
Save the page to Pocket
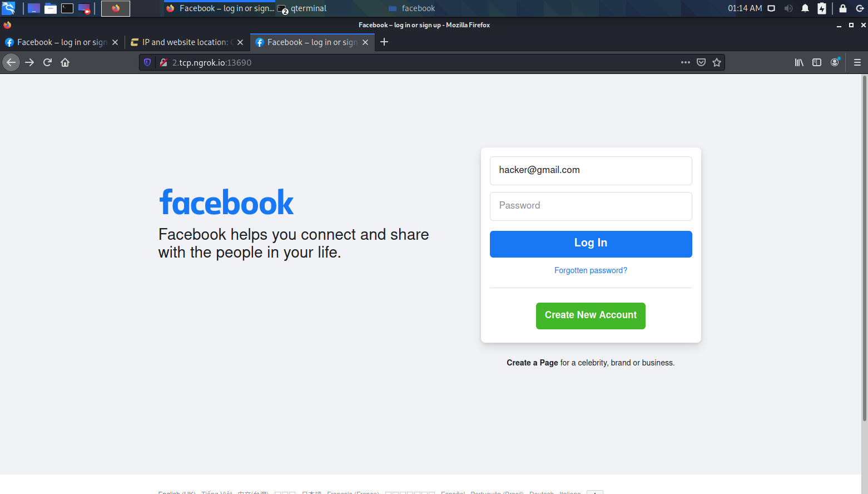tap(701, 62)
